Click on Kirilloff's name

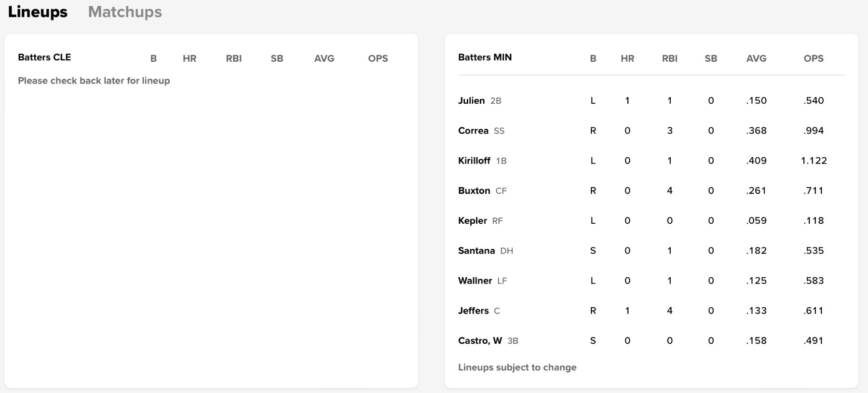[474, 161]
